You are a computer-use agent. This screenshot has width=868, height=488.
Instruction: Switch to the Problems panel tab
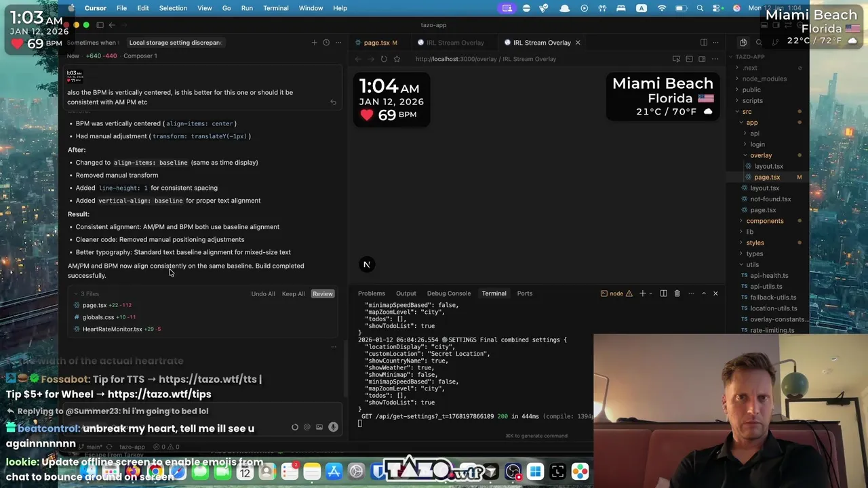coord(371,293)
